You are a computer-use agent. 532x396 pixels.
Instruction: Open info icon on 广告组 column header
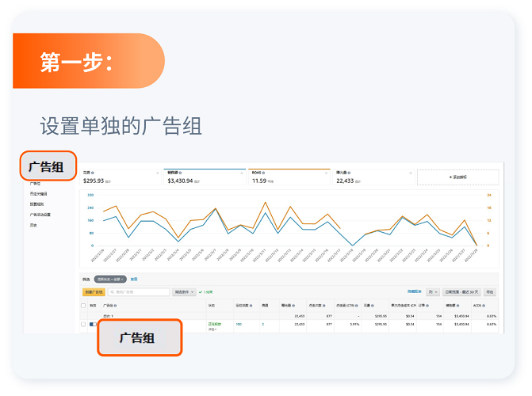click(115, 306)
